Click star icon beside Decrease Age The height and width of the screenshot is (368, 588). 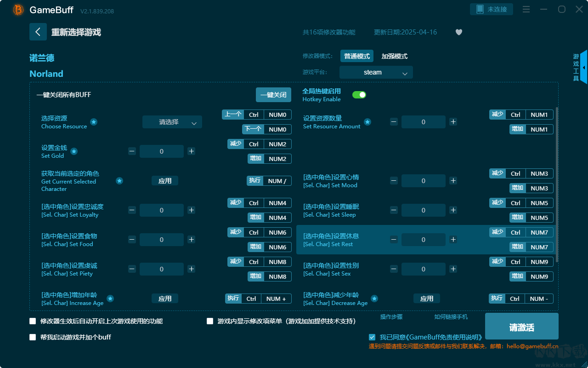[374, 299]
